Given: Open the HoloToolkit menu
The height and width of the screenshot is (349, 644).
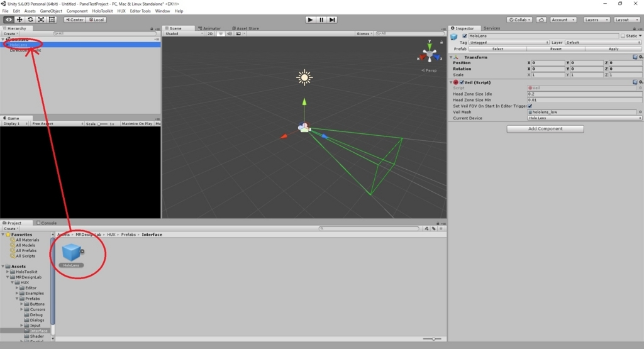Looking at the screenshot, I should click(103, 11).
